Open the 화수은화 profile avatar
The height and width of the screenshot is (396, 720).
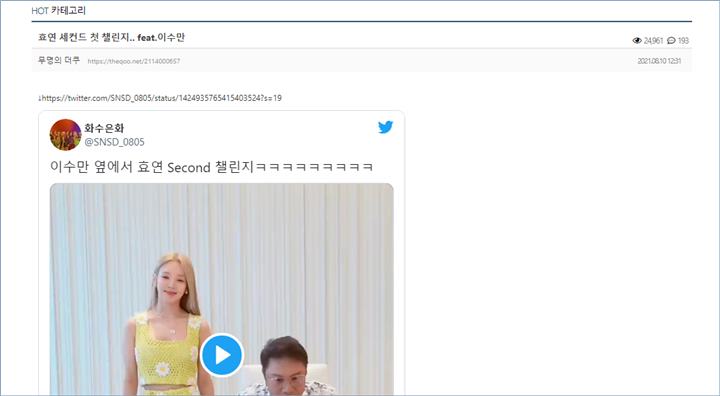pos(66,135)
